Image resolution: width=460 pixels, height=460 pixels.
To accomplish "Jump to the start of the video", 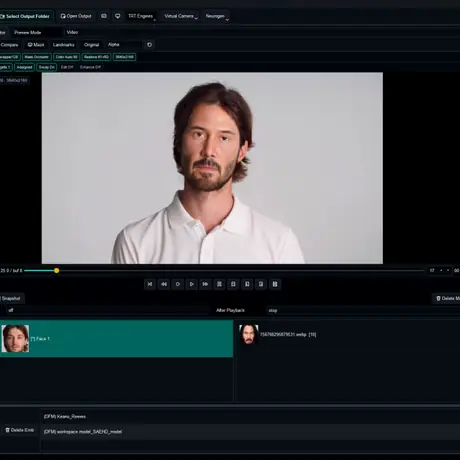I will [x=150, y=284].
